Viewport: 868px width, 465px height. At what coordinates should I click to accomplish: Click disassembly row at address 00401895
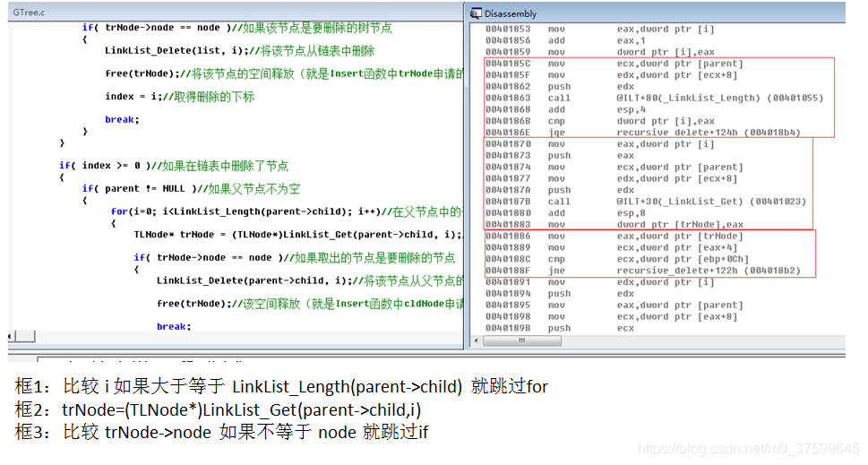click(614, 305)
